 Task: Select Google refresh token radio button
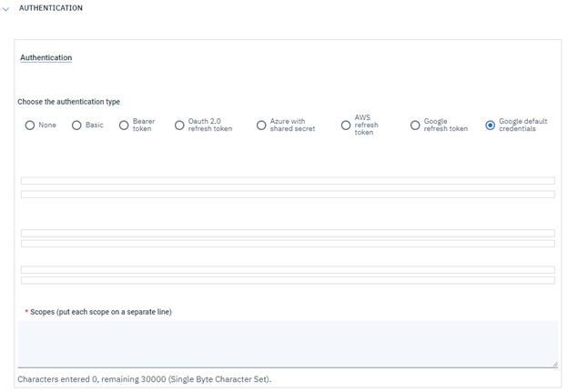415,126
